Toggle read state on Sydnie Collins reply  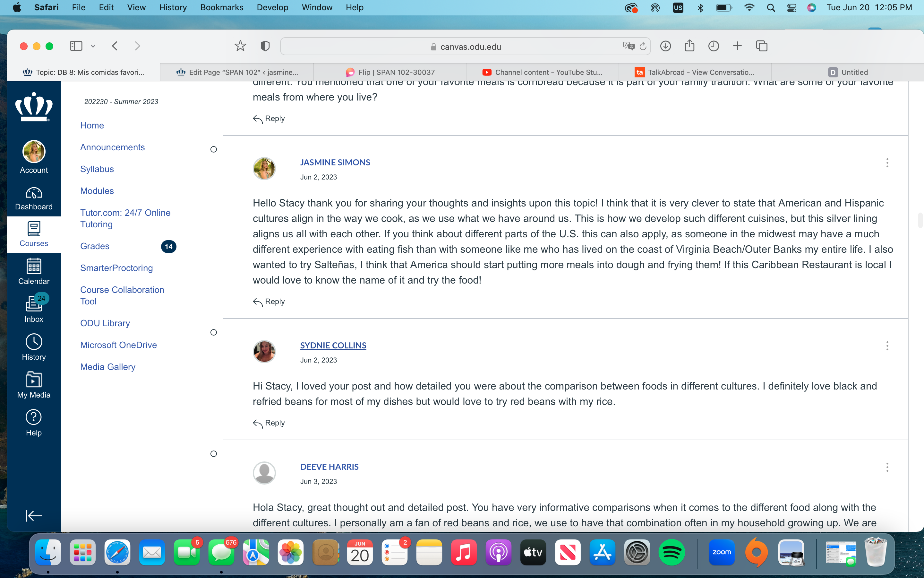point(214,333)
